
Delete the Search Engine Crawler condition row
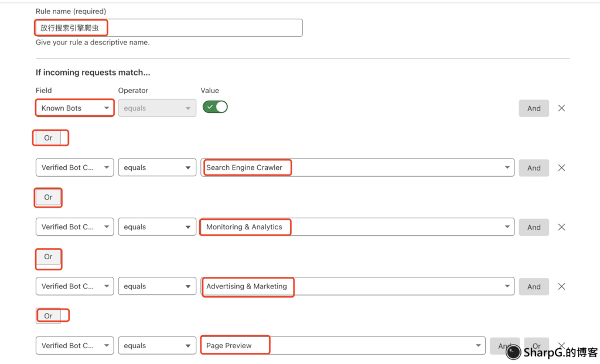[561, 168]
